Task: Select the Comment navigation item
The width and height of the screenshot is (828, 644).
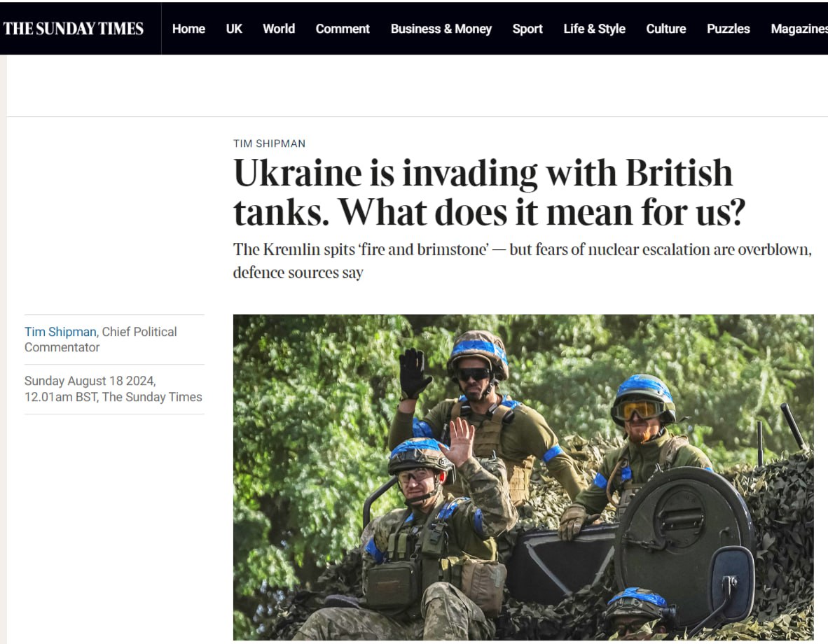Action: (x=343, y=29)
